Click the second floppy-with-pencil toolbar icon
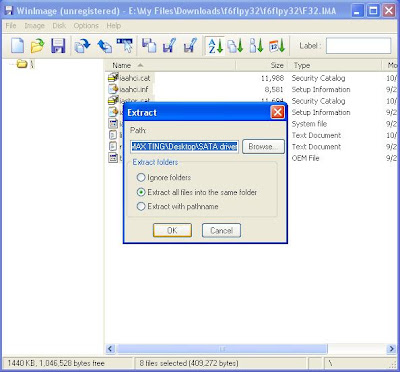 point(190,45)
